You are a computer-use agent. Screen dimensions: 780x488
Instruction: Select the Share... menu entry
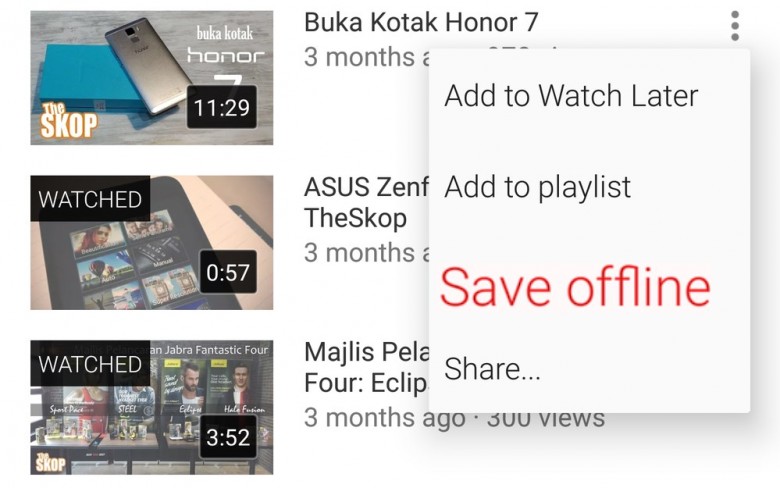coord(492,369)
